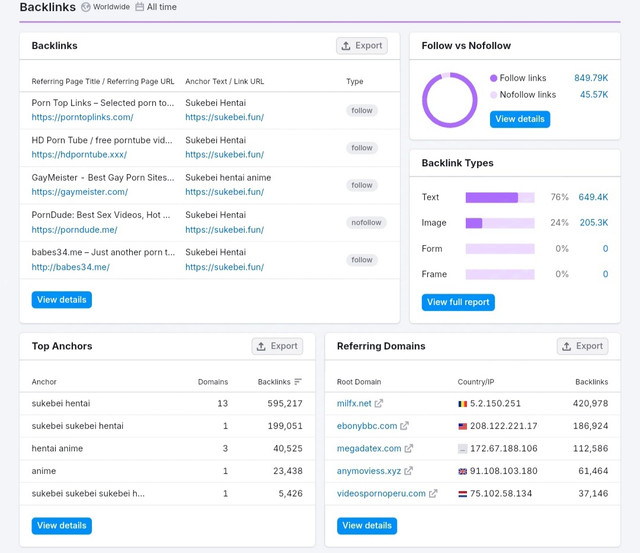
Task: Open ebonybbc.com external link icon
Action: coord(404,426)
